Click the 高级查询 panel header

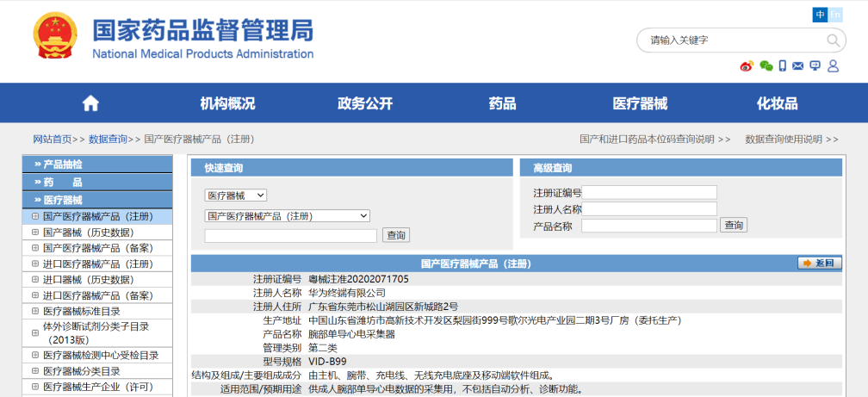click(681, 168)
